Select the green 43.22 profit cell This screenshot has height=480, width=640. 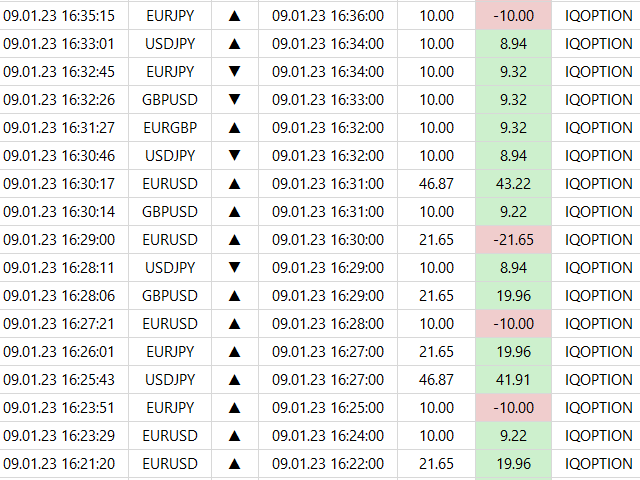click(514, 184)
